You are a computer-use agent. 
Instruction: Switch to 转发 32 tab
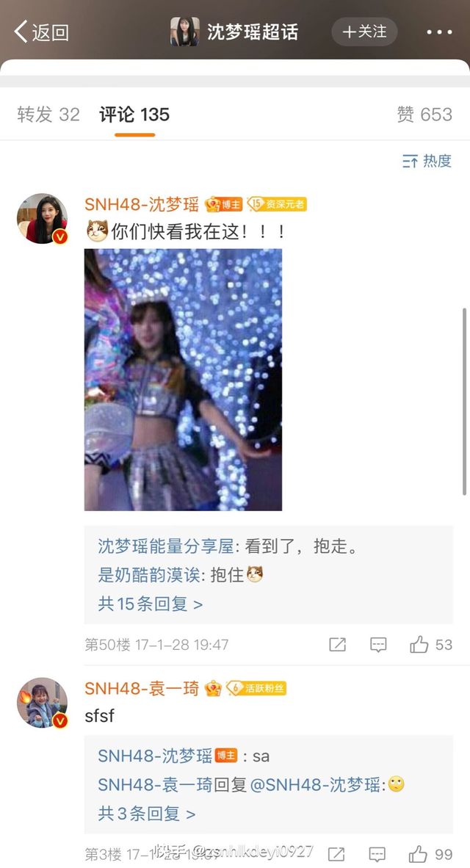(x=48, y=115)
